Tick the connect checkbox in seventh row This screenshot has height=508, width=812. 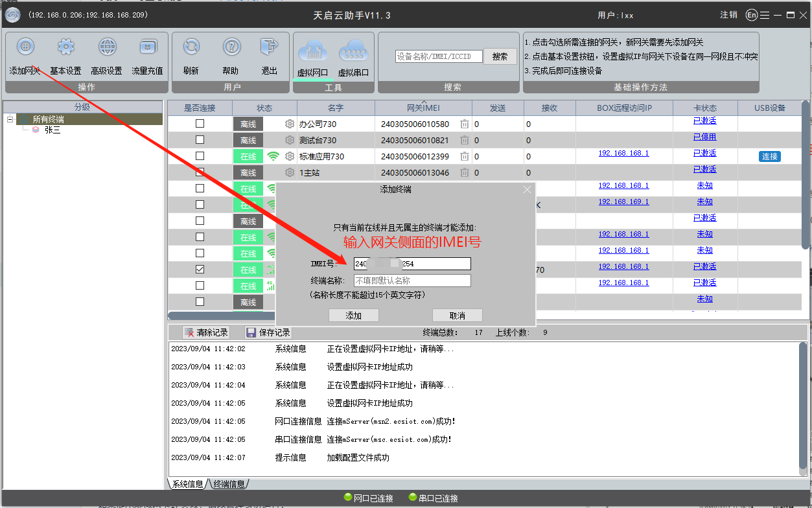[200, 220]
